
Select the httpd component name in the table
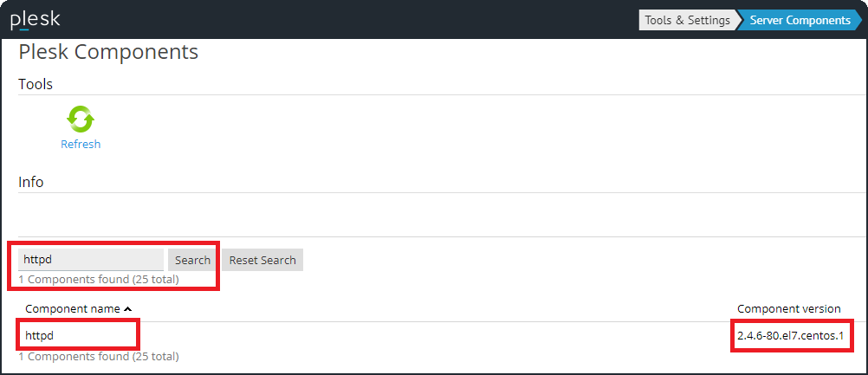(39, 335)
